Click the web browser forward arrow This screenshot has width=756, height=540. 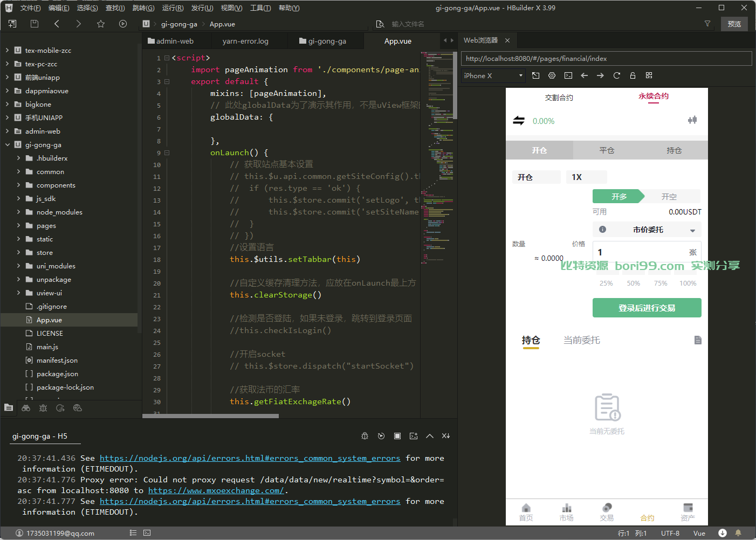[x=600, y=75]
